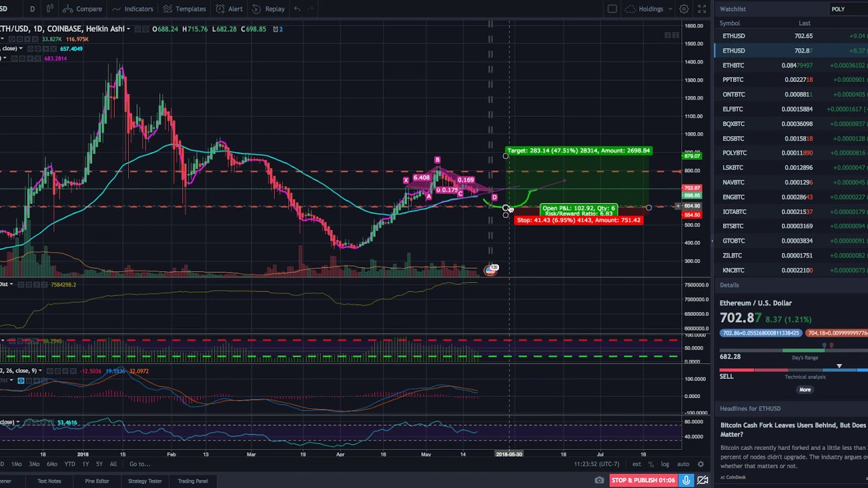
Task: Switch to Strategy Tester tab
Action: [145, 481]
